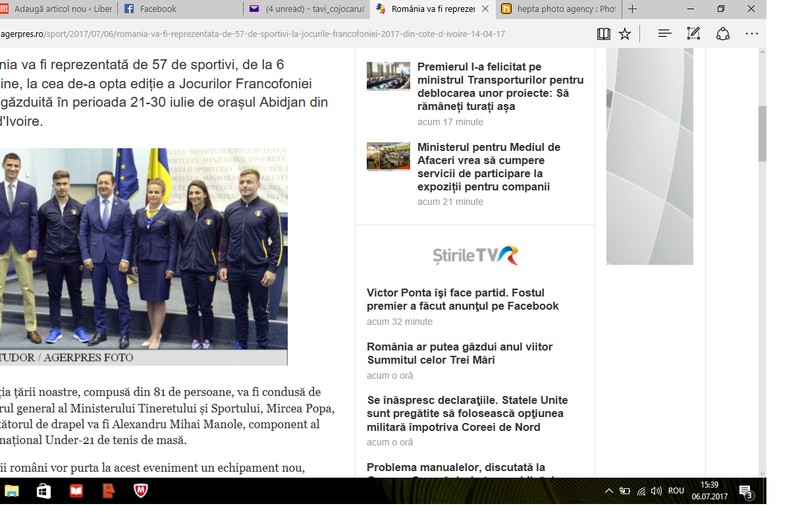Switch to Adaugă articol nou tab
The width and height of the screenshot is (800, 506).
click(58, 9)
